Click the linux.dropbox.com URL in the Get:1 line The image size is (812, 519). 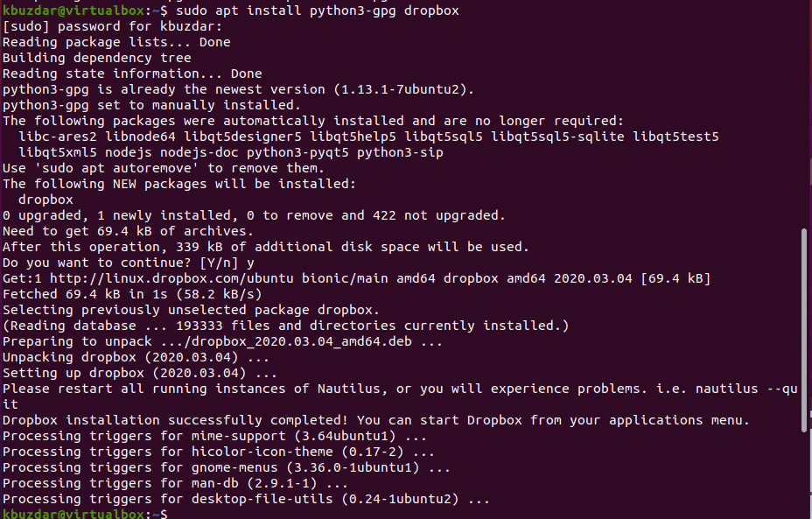pyautogui.click(x=171, y=278)
